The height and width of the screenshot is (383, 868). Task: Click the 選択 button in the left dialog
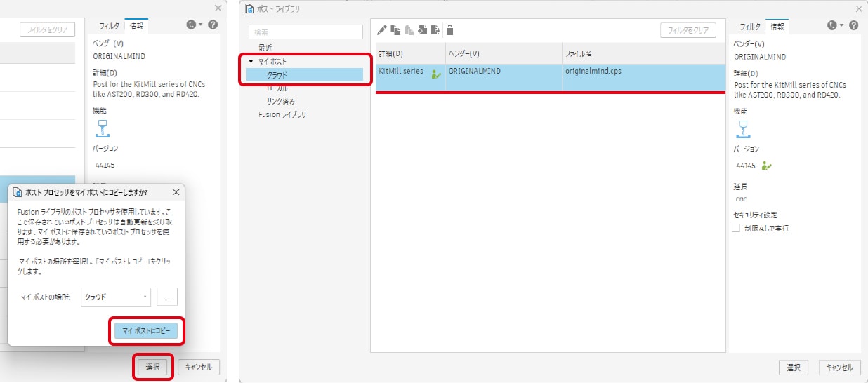[x=153, y=367]
